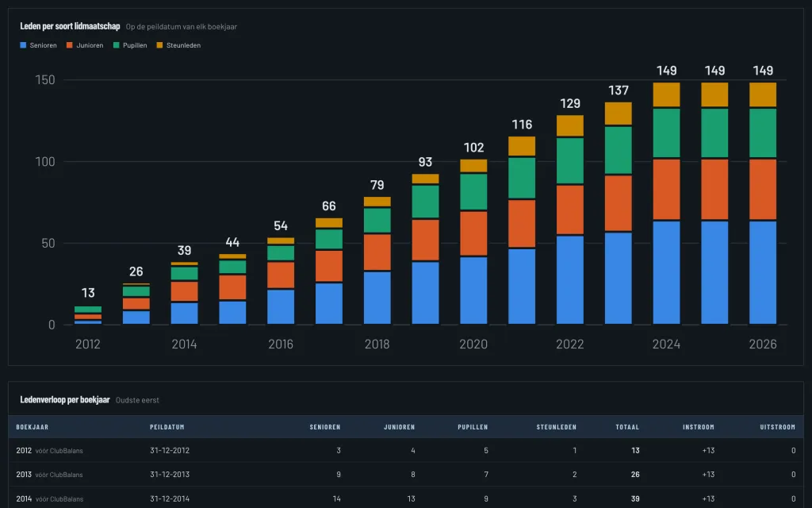Screen dimensions: 812x508
Task: Sort by the Steunleden column header
Action: 556,427
